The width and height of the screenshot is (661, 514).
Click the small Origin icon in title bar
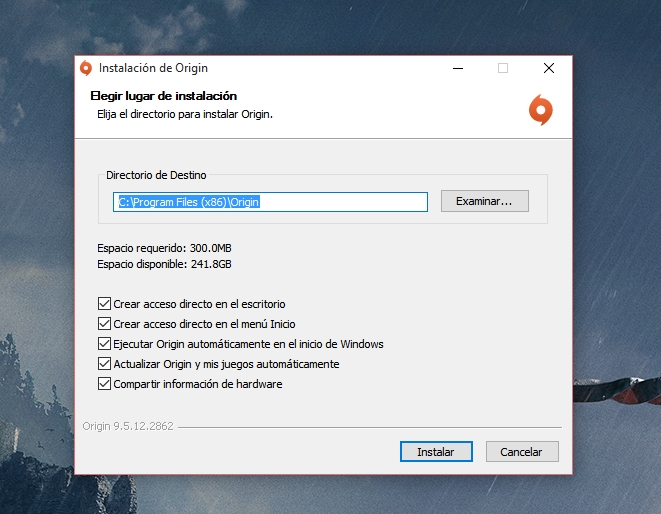click(x=86, y=68)
